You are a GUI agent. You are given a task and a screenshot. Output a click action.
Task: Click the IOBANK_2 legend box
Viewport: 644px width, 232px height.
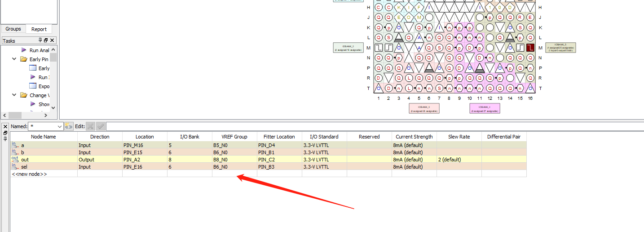348,48
